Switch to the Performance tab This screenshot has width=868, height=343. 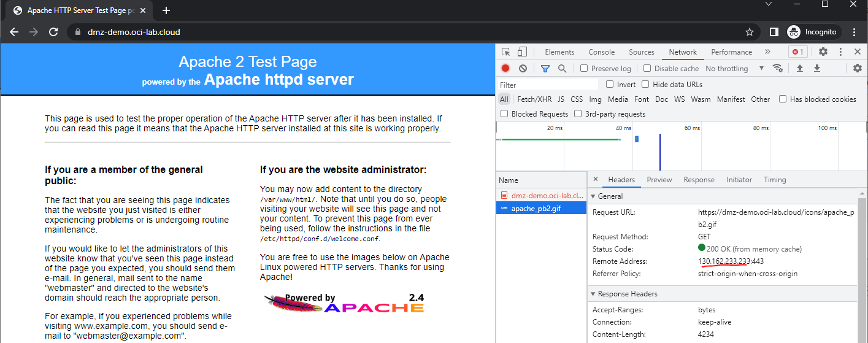(x=731, y=52)
